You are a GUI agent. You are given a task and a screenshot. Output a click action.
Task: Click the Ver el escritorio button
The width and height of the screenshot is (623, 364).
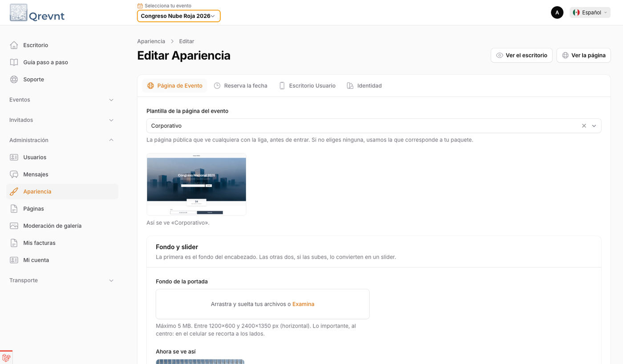(522, 56)
